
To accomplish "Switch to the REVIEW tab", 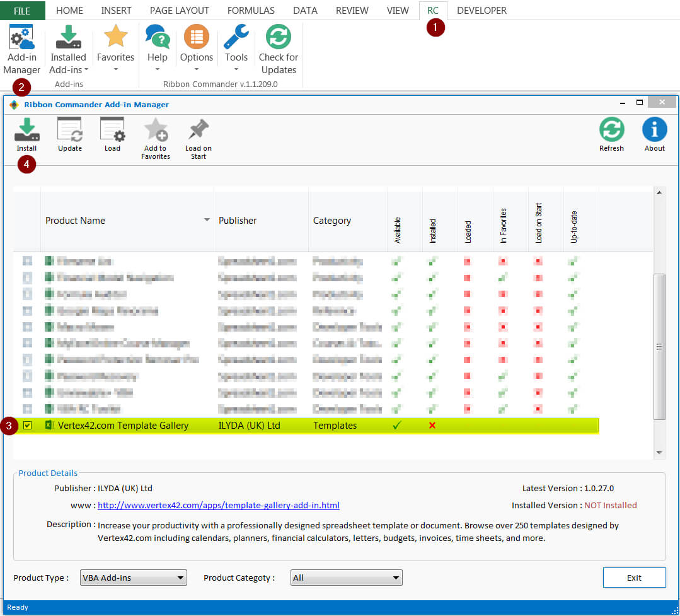I will coord(352,11).
